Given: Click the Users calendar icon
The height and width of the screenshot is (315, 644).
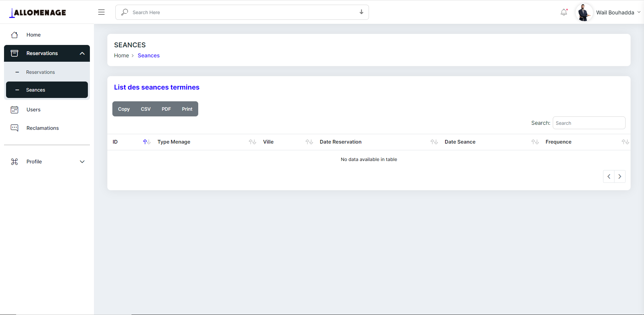Looking at the screenshot, I should point(14,110).
